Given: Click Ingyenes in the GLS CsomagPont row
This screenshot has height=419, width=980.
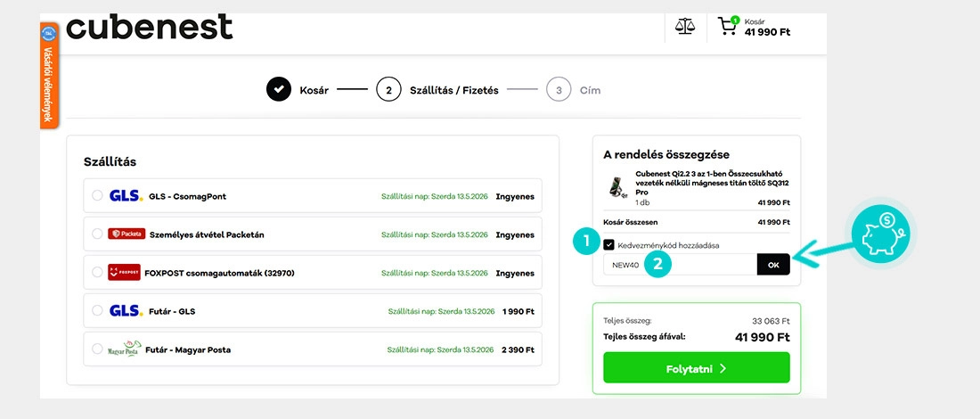Looking at the screenshot, I should pyautogui.click(x=515, y=196).
